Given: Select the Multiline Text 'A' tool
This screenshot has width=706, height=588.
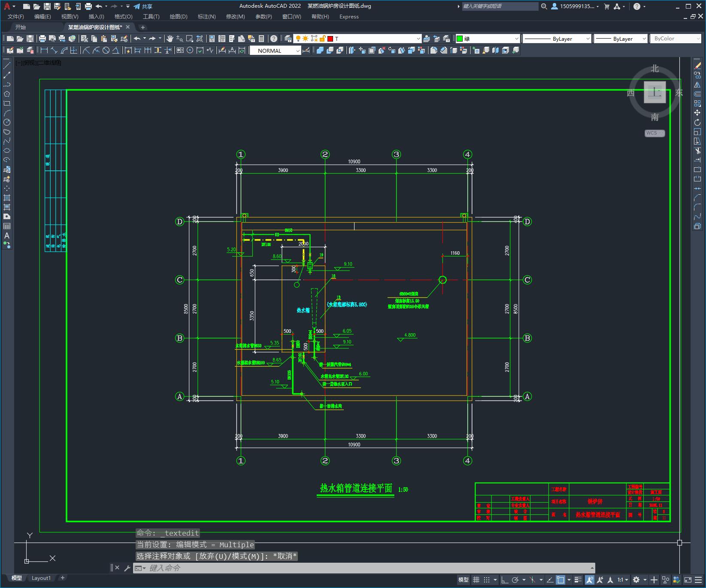Looking at the screenshot, I should 7,235.
